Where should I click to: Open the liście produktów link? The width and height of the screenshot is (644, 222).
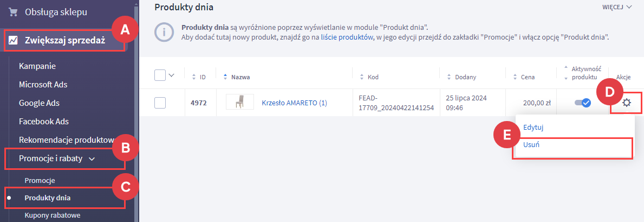[x=347, y=37]
